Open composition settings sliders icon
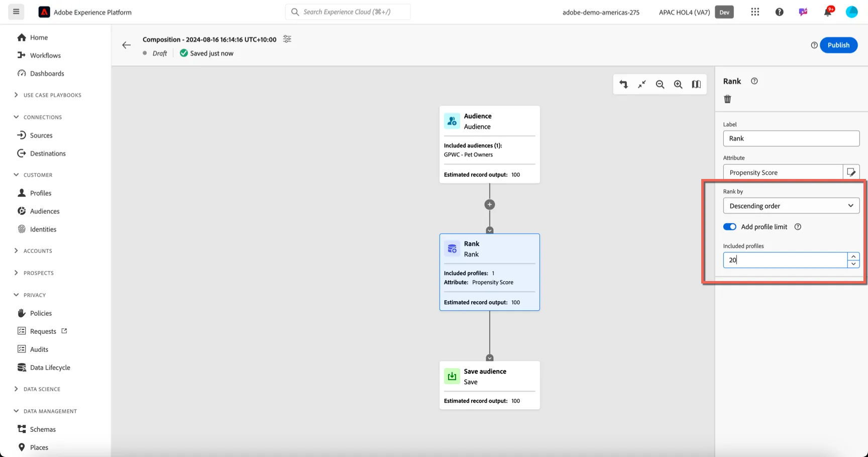This screenshot has width=868, height=457. (x=287, y=39)
